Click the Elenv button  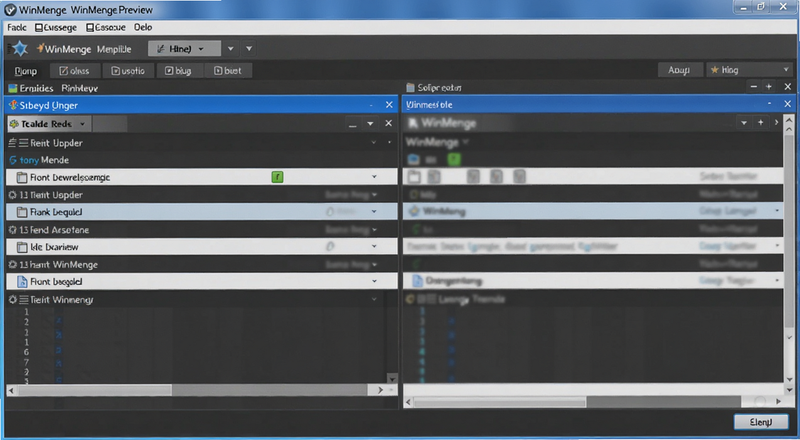click(x=761, y=422)
